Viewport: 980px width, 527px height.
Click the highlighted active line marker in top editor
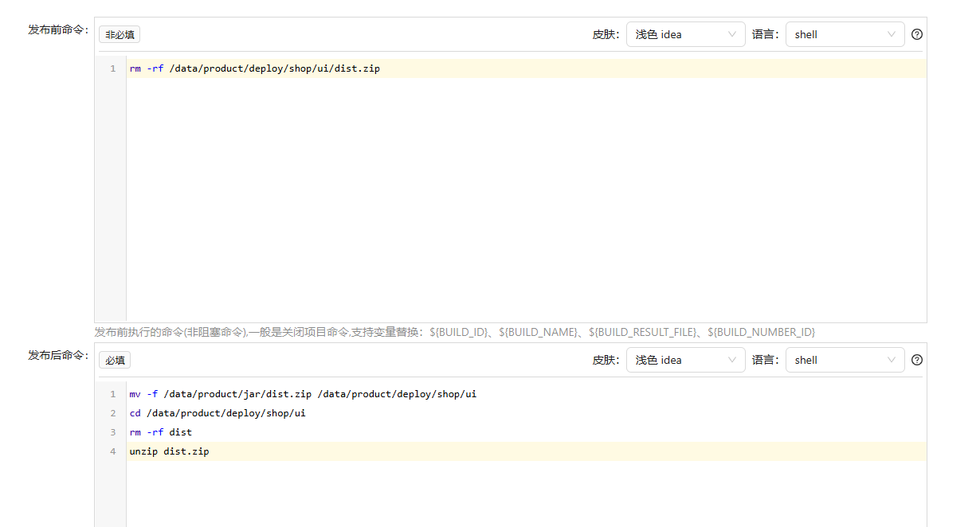[x=478, y=68]
